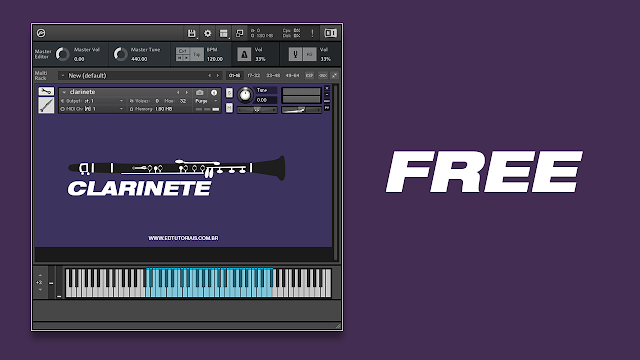The height and width of the screenshot is (360, 640).
Task: Click the clarinet instrument thumbnail icon
Action: pyautogui.click(x=46, y=105)
